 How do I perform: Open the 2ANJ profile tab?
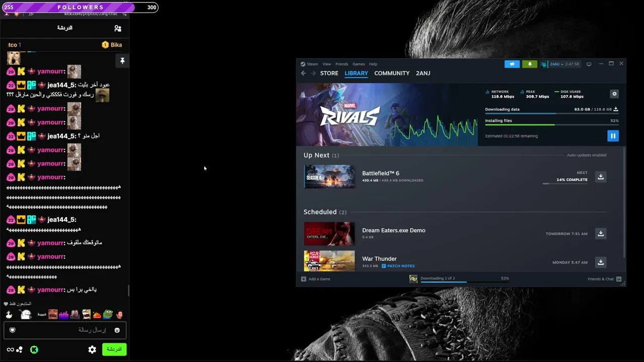(x=423, y=73)
